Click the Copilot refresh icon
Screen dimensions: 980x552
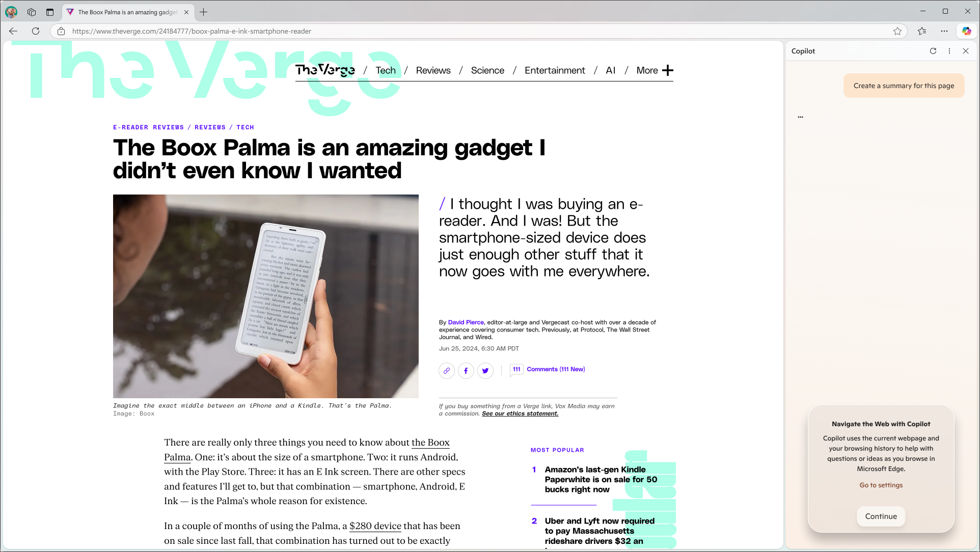tap(934, 50)
